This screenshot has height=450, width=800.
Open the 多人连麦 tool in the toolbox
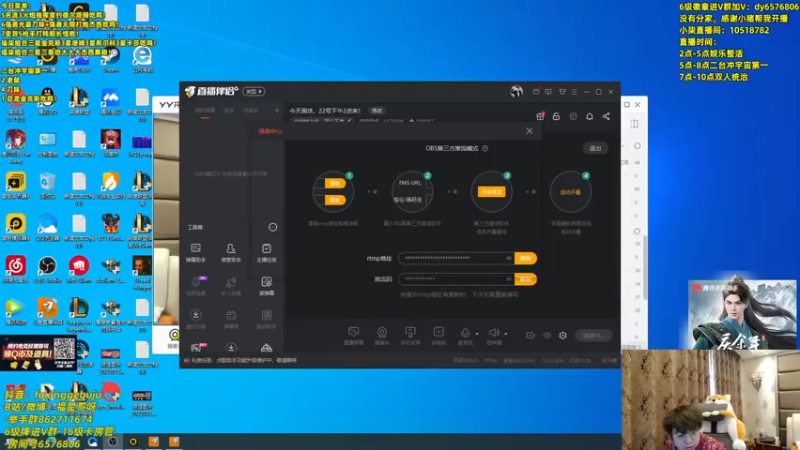coord(231,286)
